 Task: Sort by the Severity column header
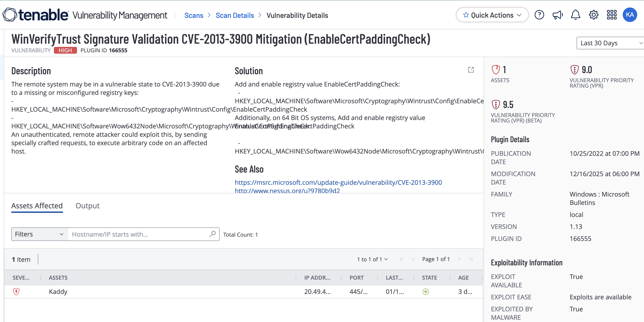(x=21, y=277)
